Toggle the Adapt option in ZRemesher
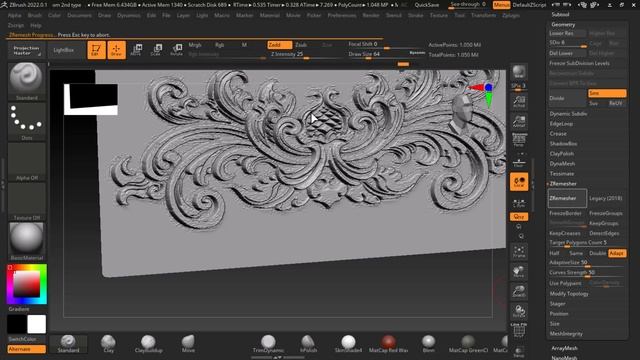Viewport: 640px width, 360px height. click(617, 253)
